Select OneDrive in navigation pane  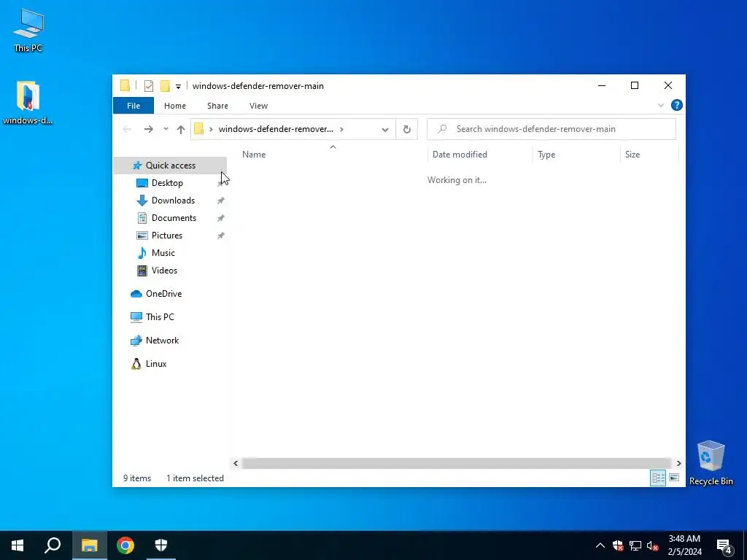[163, 294]
